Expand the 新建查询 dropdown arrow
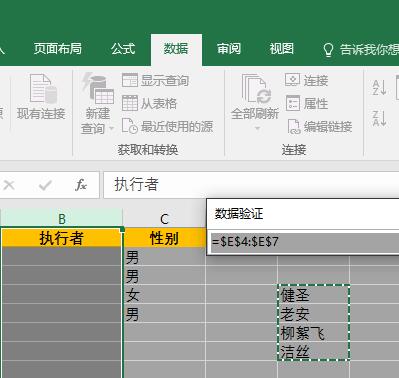Screen dimensions: 399x378 point(112,129)
